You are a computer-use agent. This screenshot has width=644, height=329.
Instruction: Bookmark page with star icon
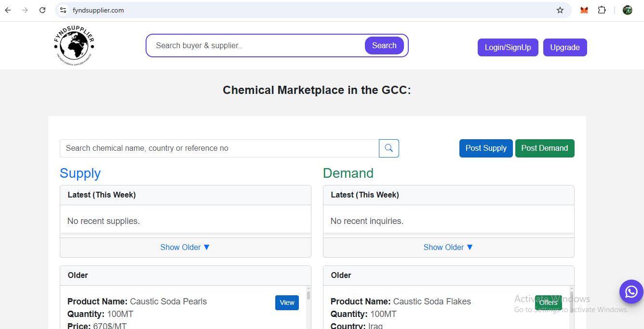point(560,10)
